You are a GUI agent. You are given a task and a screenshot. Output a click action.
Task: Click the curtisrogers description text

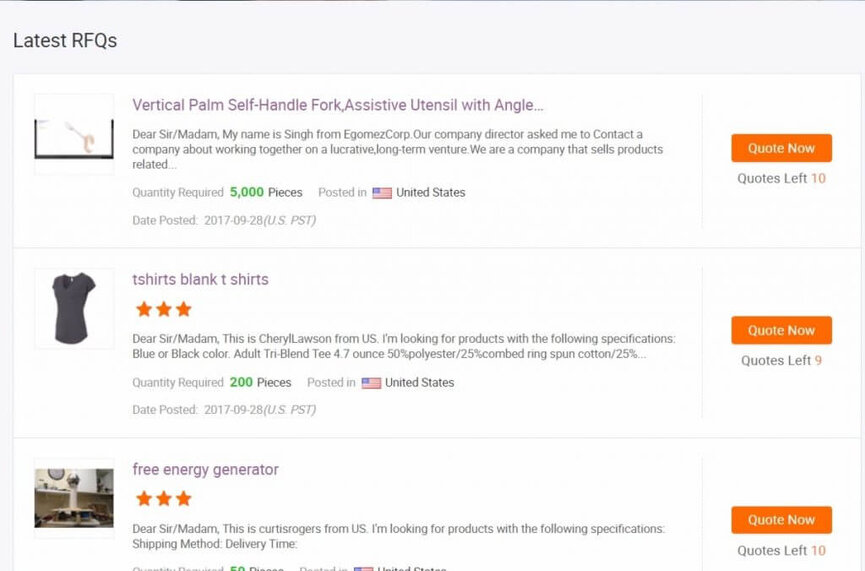click(398, 536)
